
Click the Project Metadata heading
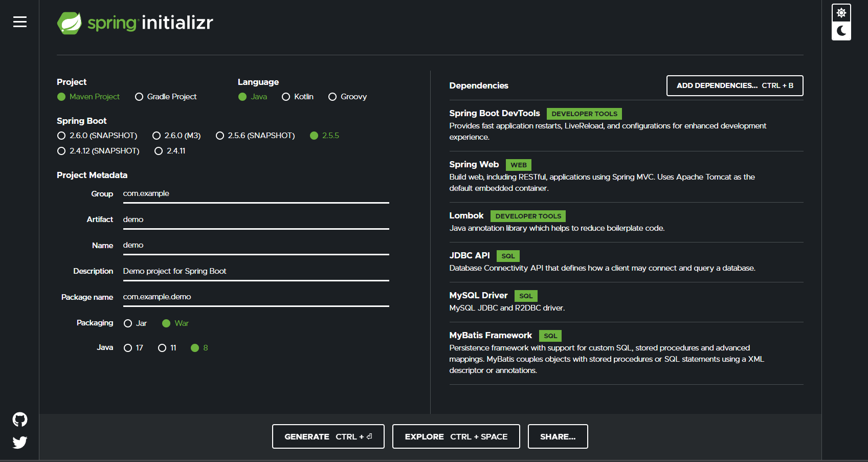pyautogui.click(x=92, y=175)
